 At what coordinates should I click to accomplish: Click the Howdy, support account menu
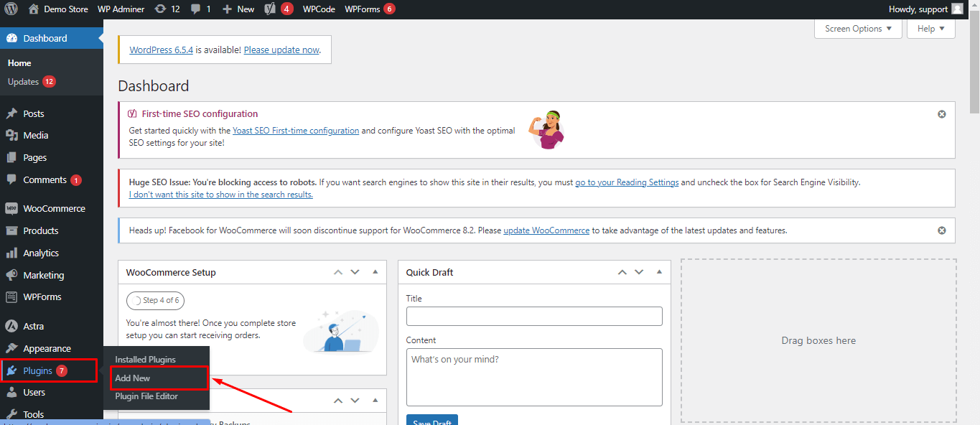(926, 9)
